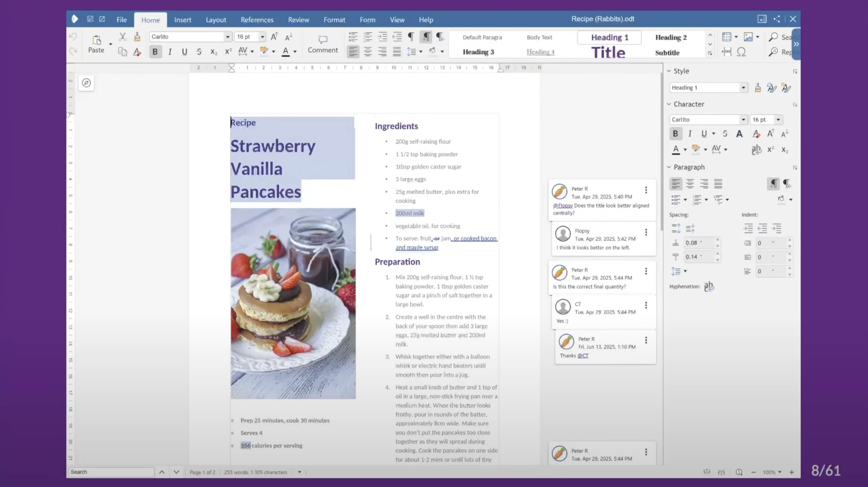Click the Strikethrough toolbar icon
Screen dimensions: 868x487
[x=199, y=52]
